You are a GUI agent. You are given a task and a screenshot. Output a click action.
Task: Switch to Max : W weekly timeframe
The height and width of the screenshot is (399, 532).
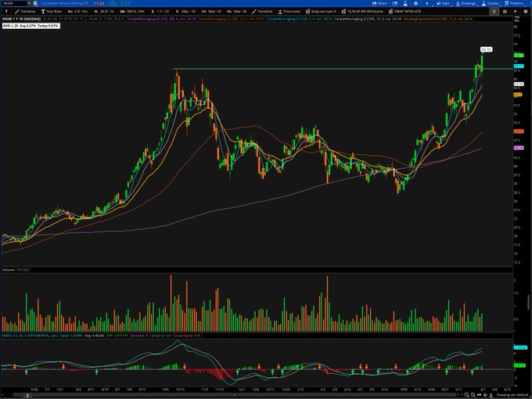[x=211, y=11]
